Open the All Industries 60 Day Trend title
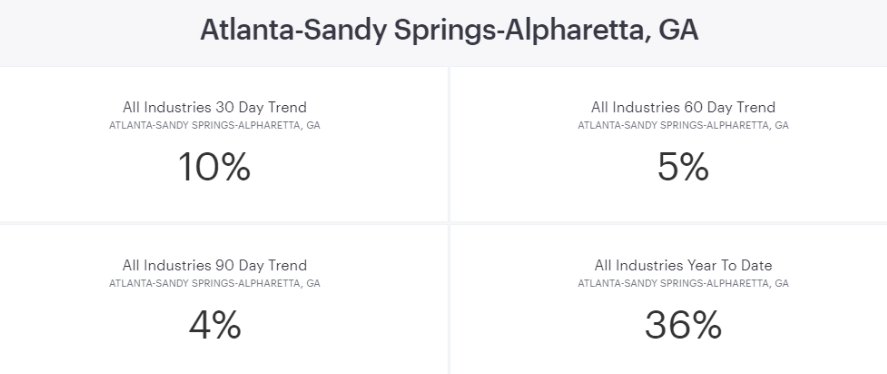Image resolution: width=887 pixels, height=374 pixels. click(683, 107)
